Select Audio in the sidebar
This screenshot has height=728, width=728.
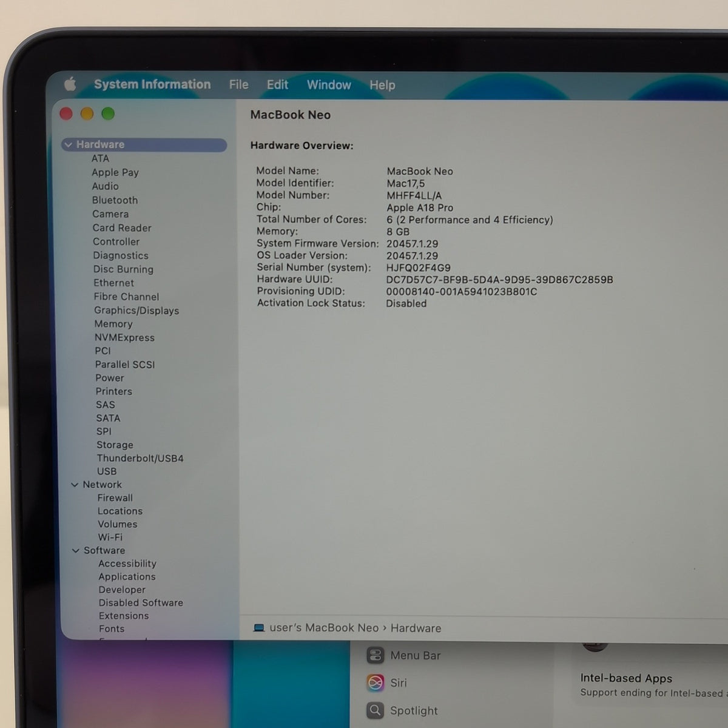tap(105, 186)
